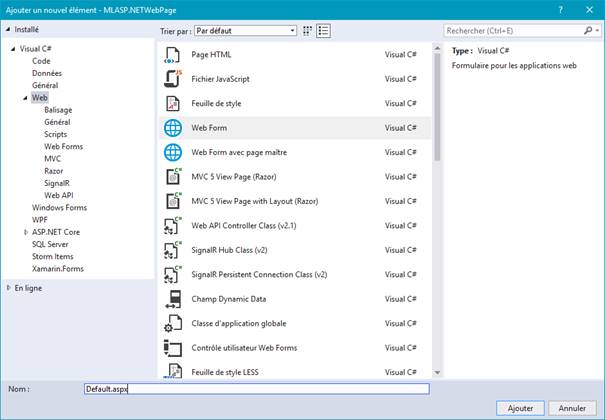Viewport: 605px width, 420px height.
Task: Select Général under Web
Action: tap(57, 122)
